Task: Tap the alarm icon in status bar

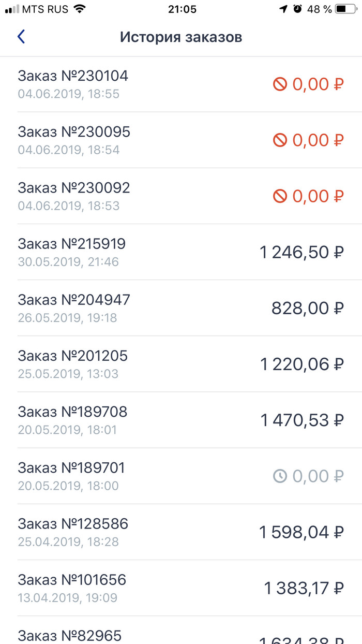Action: pos(297,9)
